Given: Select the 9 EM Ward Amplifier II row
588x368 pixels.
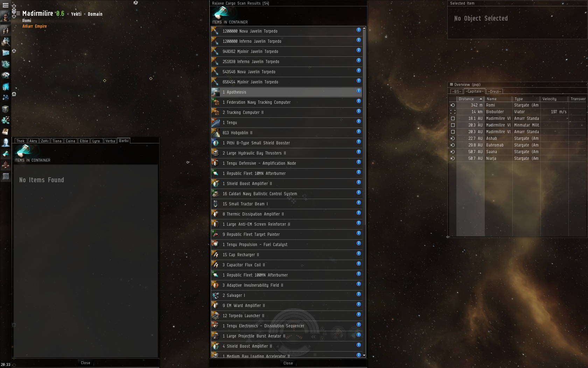Looking at the screenshot, I should pyautogui.click(x=286, y=306).
